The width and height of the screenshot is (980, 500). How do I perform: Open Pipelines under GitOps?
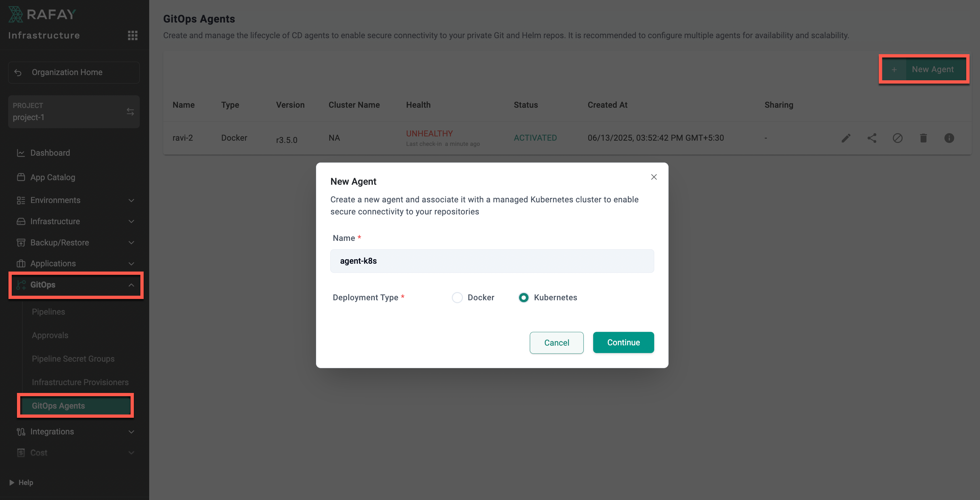tap(48, 312)
